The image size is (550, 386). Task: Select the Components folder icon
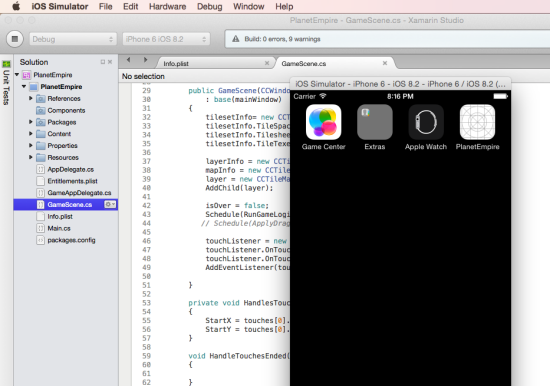[41, 110]
